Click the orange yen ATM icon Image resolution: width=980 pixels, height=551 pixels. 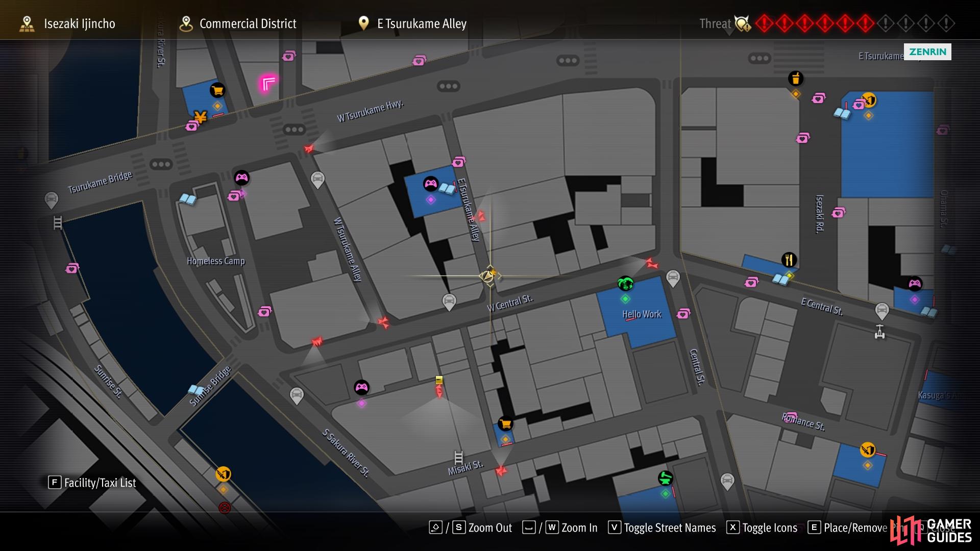point(201,117)
